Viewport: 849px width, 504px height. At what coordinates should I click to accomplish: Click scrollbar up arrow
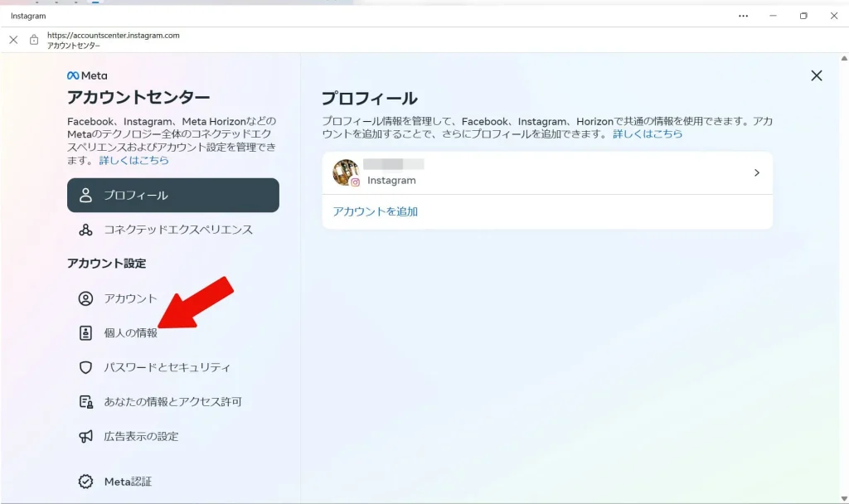tap(844, 58)
